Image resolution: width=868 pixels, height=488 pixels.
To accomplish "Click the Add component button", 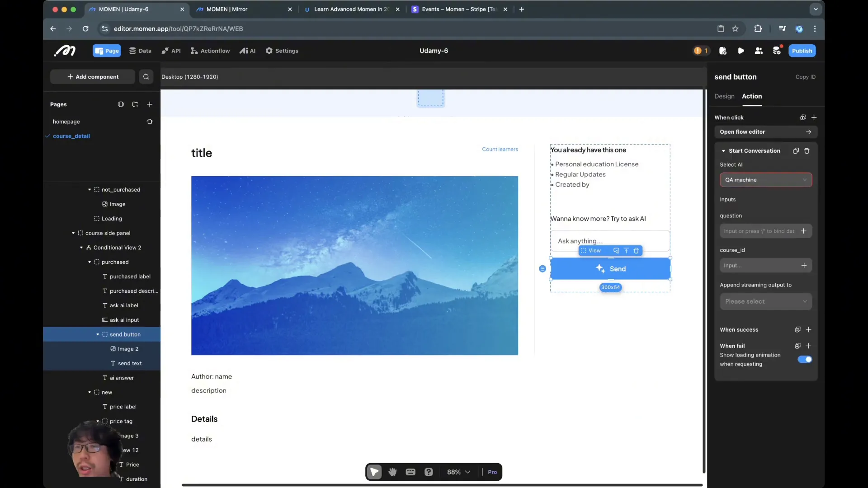I will pyautogui.click(x=93, y=77).
